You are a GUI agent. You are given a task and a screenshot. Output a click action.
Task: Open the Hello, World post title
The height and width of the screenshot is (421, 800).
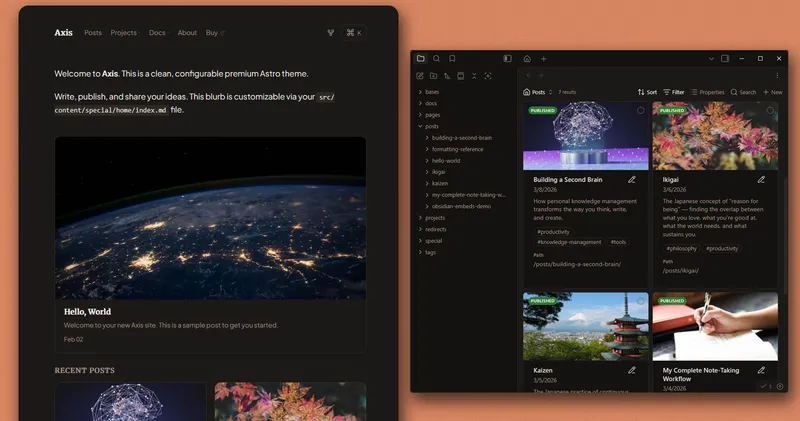tap(87, 312)
